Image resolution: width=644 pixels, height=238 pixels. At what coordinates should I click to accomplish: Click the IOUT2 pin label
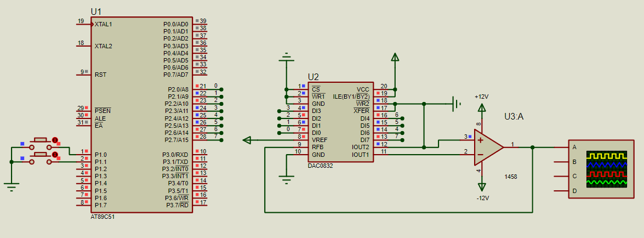(361, 147)
